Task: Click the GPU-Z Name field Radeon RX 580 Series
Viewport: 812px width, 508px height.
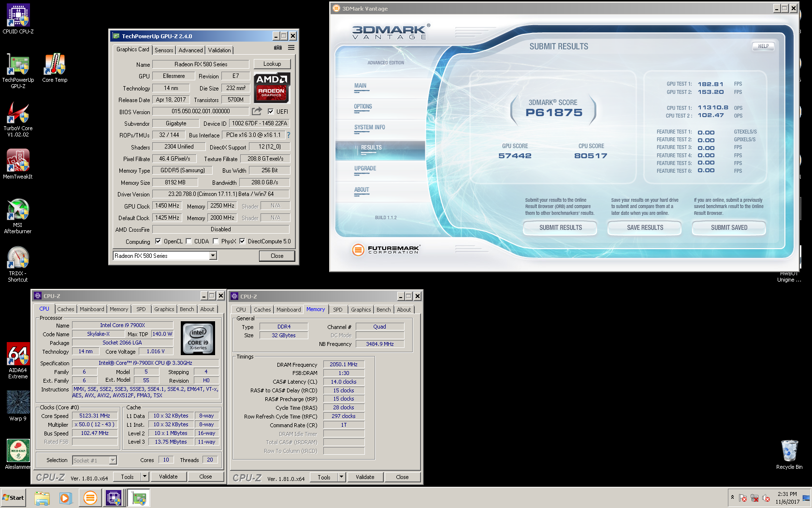Action: pos(201,64)
